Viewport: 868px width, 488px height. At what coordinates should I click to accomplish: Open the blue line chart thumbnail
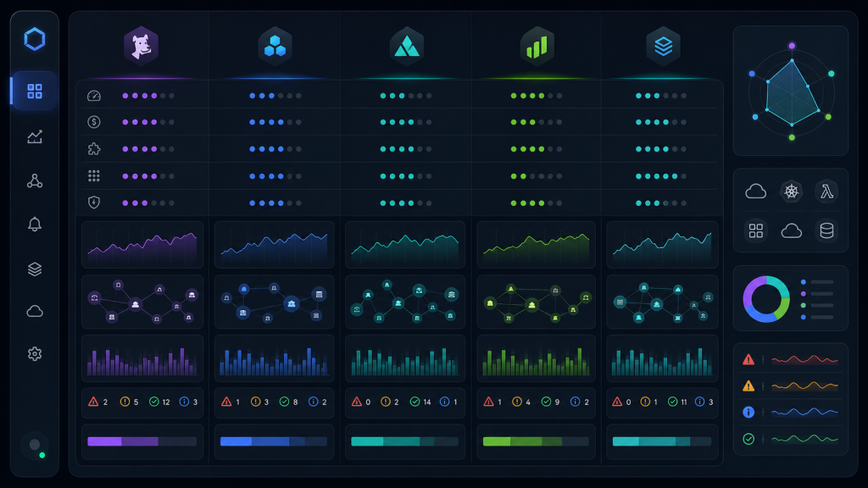coord(274,245)
